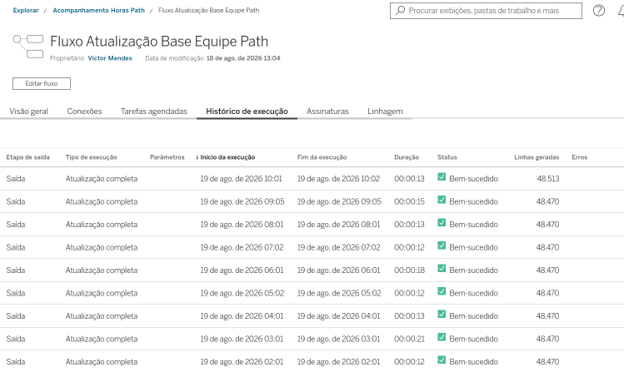Image resolution: width=624 pixels, height=372 pixels.
Task: Click duration 00:00:21 in 03:01 run
Action: pos(410,339)
